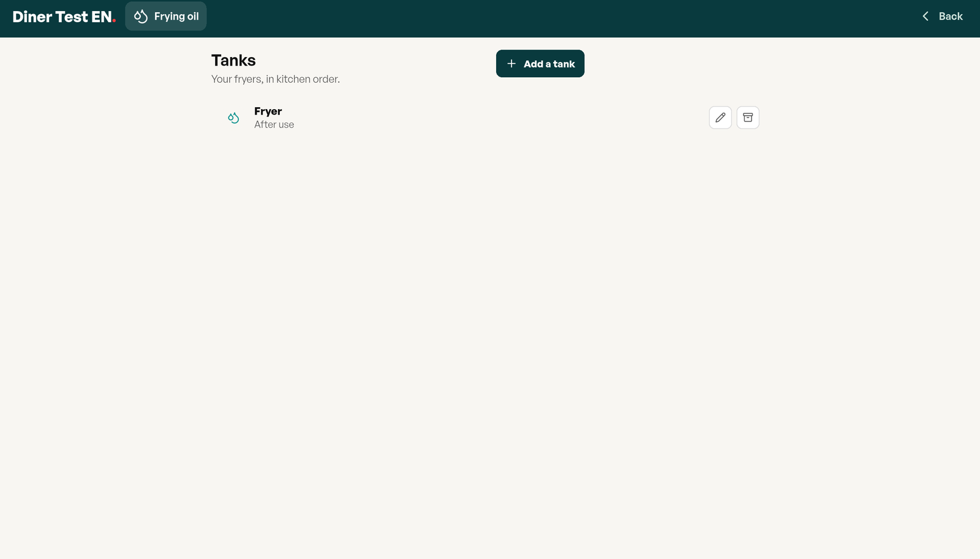980x559 pixels.
Task: Add a tank
Action: [x=540, y=64]
